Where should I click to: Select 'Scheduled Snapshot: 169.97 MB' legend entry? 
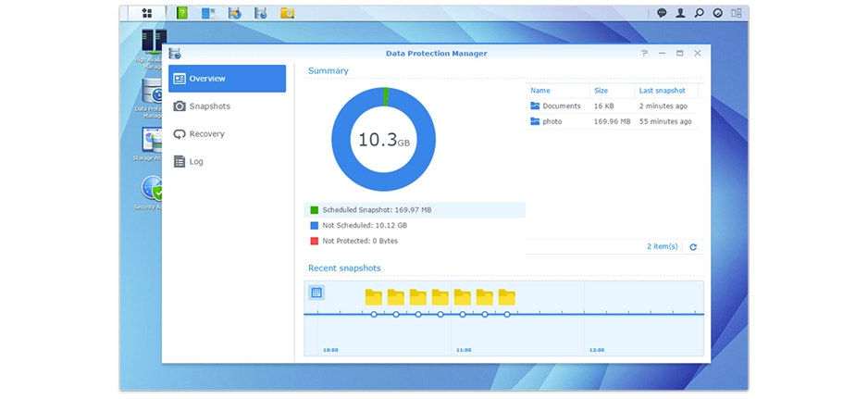coord(414,210)
